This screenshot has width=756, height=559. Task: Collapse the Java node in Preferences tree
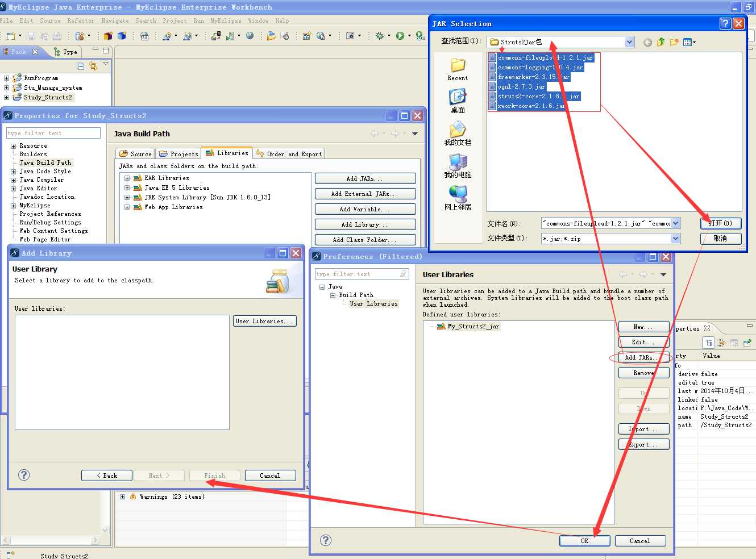[322, 287]
